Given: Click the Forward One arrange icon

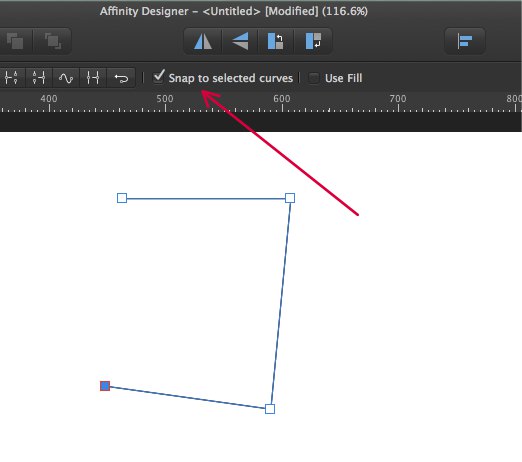Looking at the screenshot, I should tap(15, 41).
